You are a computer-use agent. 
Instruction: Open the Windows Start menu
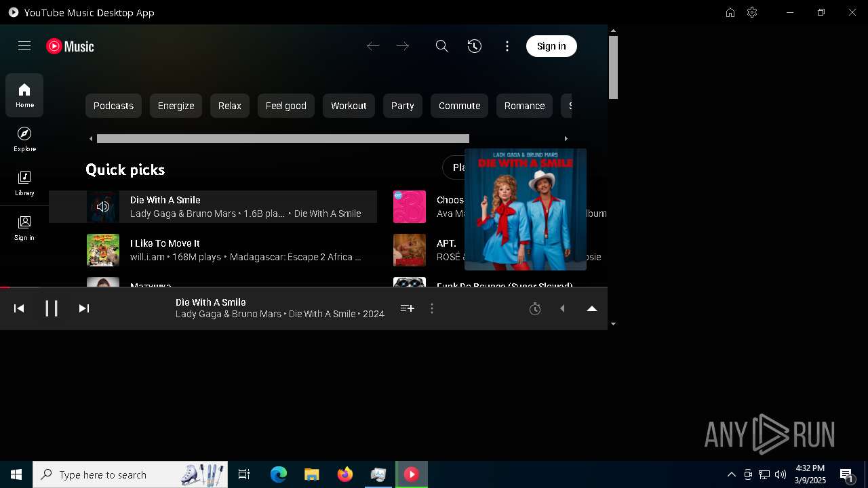(16, 474)
